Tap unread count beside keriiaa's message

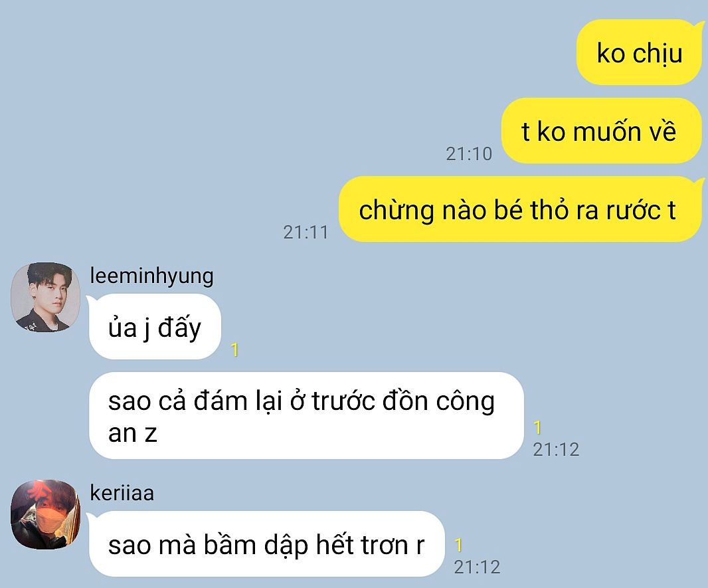(458, 545)
